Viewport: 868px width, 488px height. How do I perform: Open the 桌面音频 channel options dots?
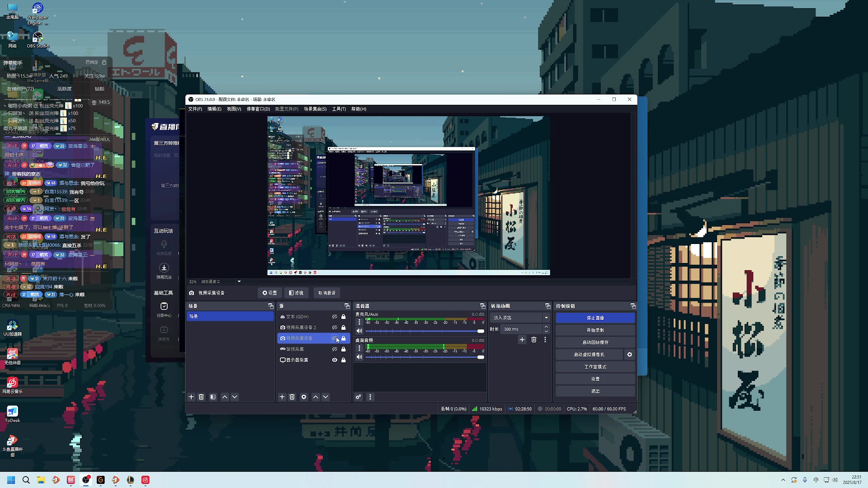click(359, 348)
